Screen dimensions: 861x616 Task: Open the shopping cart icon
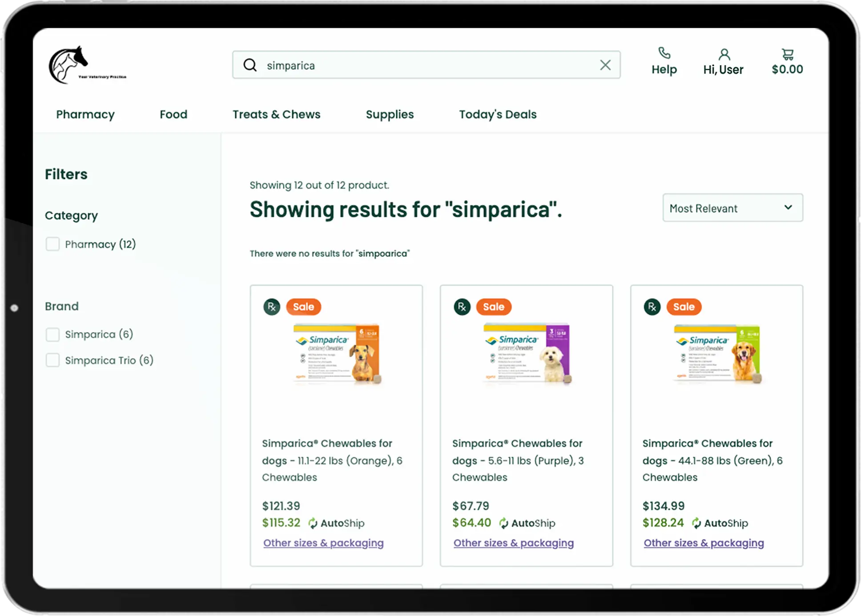(788, 54)
